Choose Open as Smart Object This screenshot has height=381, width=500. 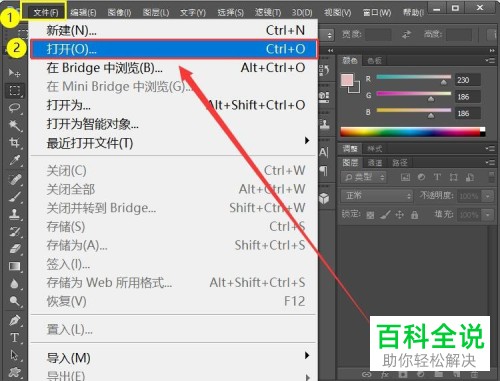point(173,124)
